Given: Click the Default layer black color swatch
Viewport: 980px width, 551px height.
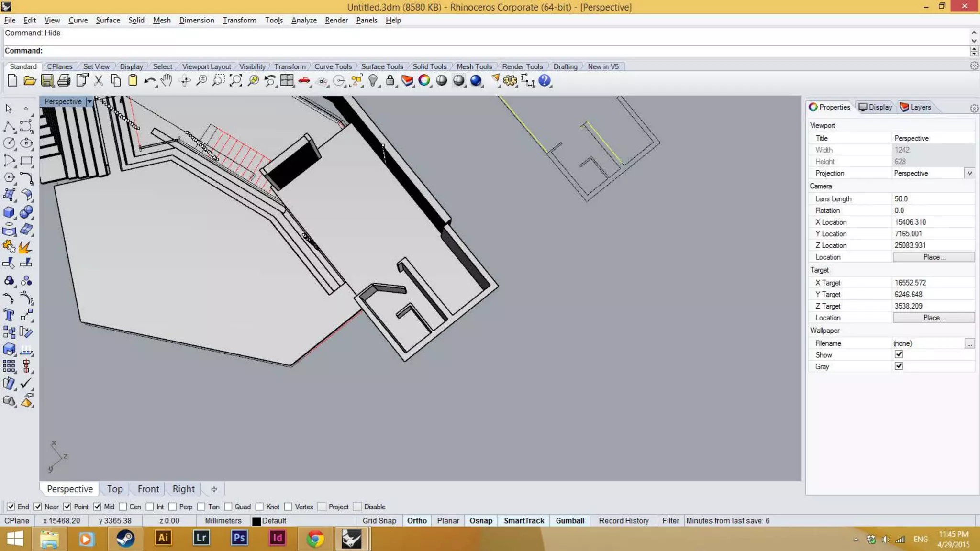Looking at the screenshot, I should coord(256,521).
